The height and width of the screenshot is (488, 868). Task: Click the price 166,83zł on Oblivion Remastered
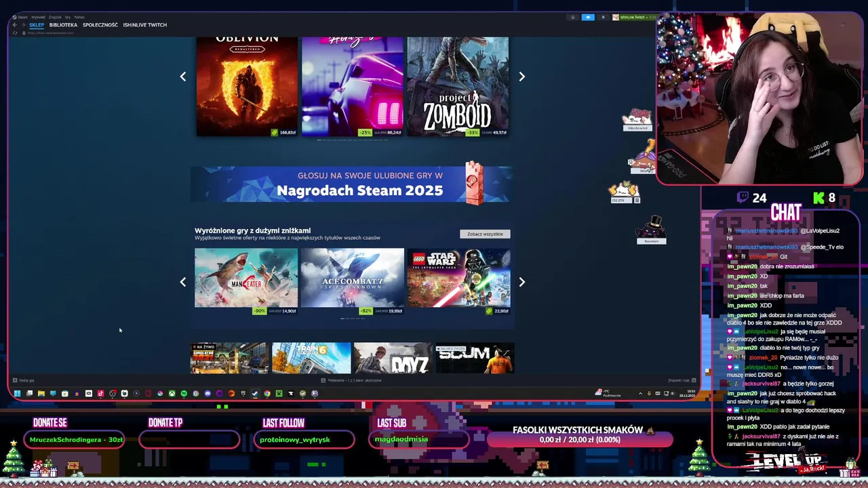288,133
